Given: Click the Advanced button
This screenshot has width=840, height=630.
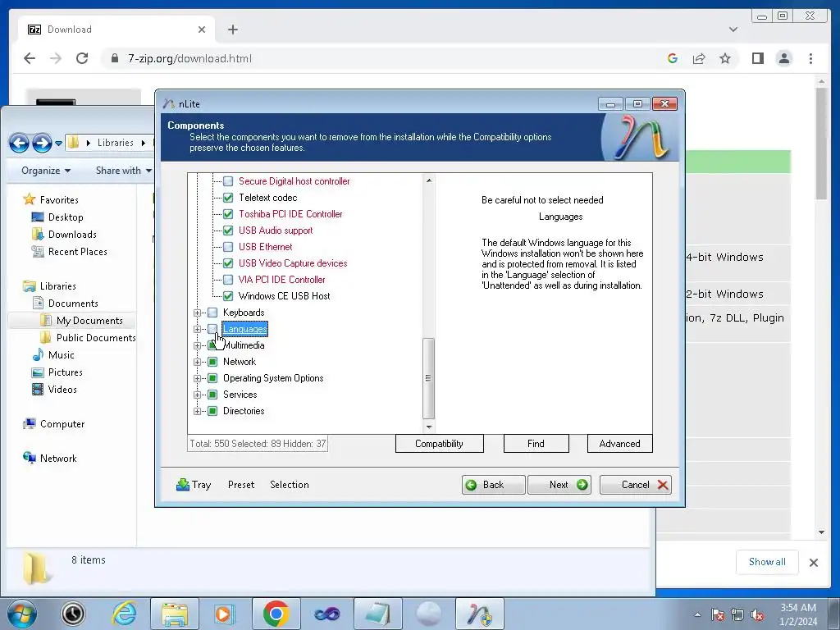Looking at the screenshot, I should click(620, 444).
